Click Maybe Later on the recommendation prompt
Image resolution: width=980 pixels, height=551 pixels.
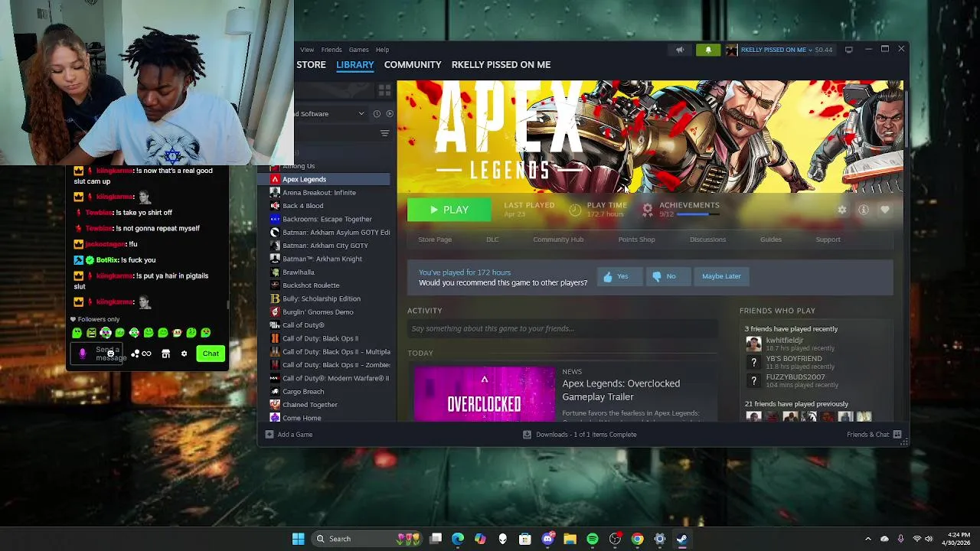pyautogui.click(x=721, y=276)
